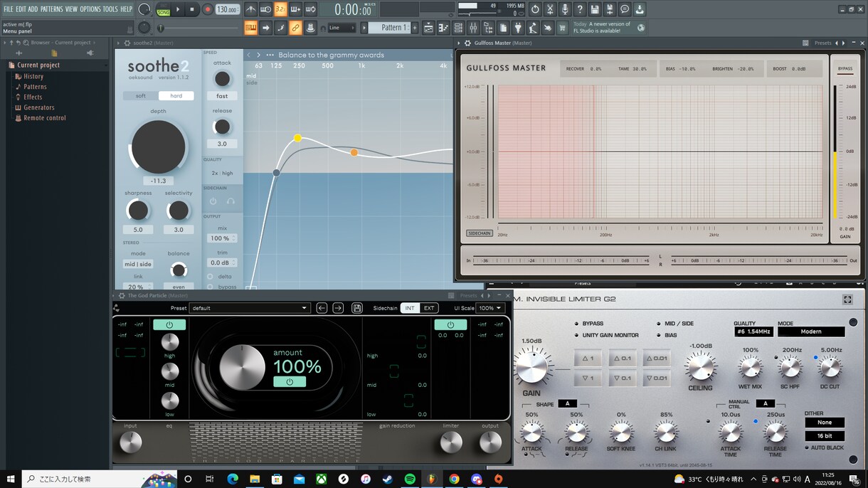
Task: Toggle the God Particle EQ power button
Action: pos(169,324)
